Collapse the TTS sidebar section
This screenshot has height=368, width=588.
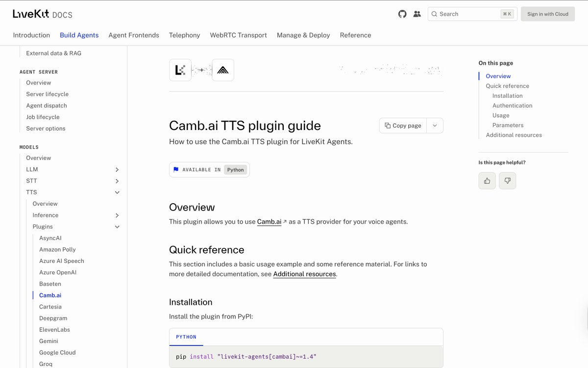click(117, 192)
